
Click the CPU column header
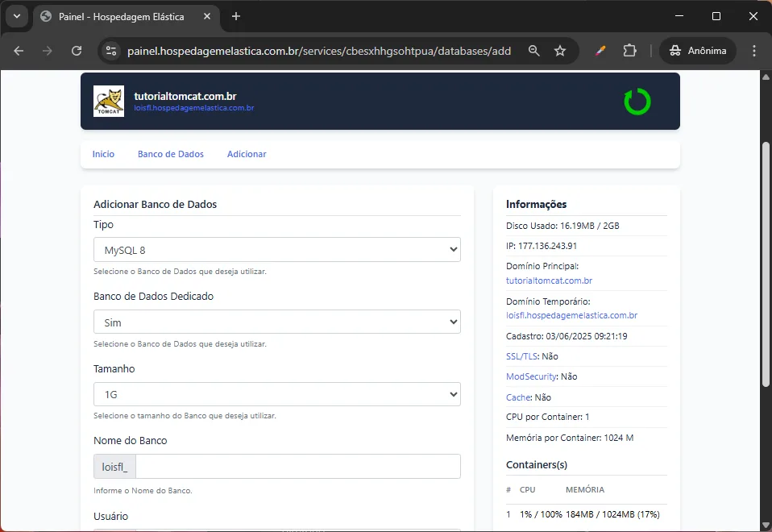(527, 489)
